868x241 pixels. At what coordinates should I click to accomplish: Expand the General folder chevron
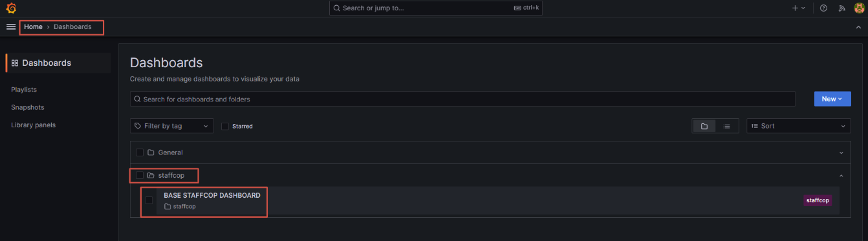841,153
